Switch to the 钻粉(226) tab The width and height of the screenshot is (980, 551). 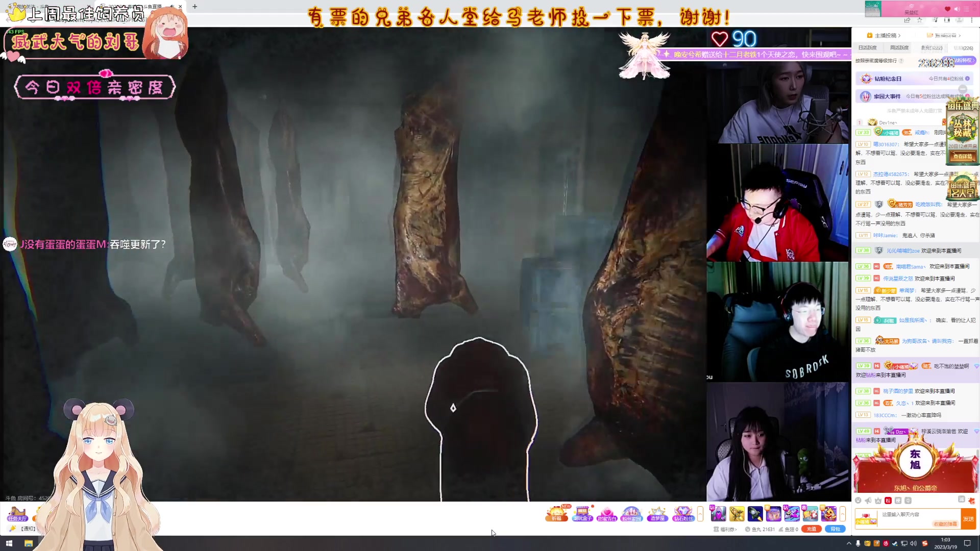pos(963,48)
